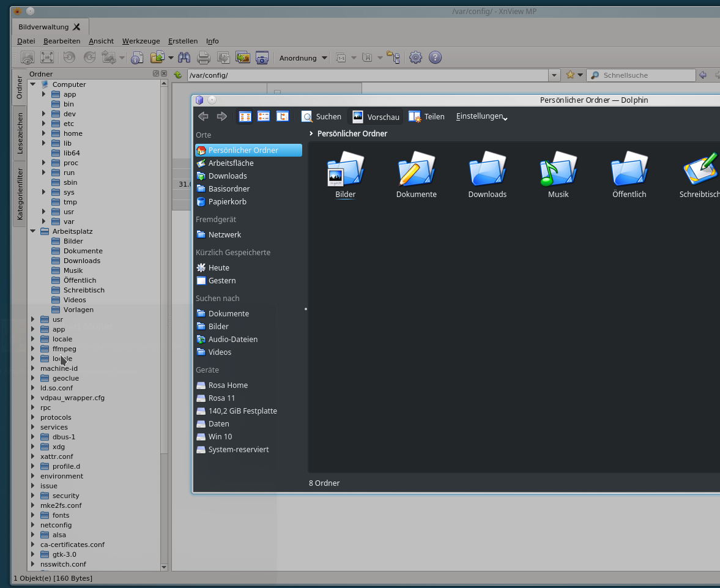Click the blue question mark help icon
The height and width of the screenshot is (588, 720).
pyautogui.click(x=435, y=58)
